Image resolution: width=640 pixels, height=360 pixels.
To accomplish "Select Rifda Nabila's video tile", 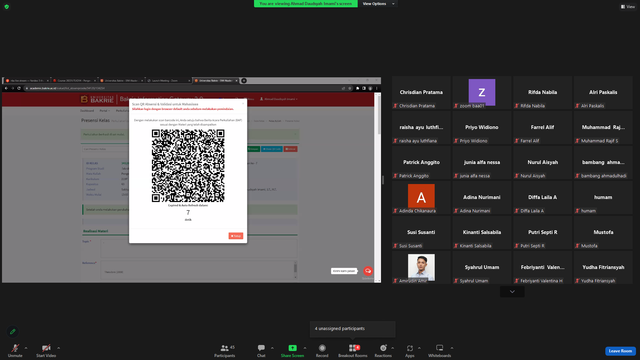I will 542,93.
